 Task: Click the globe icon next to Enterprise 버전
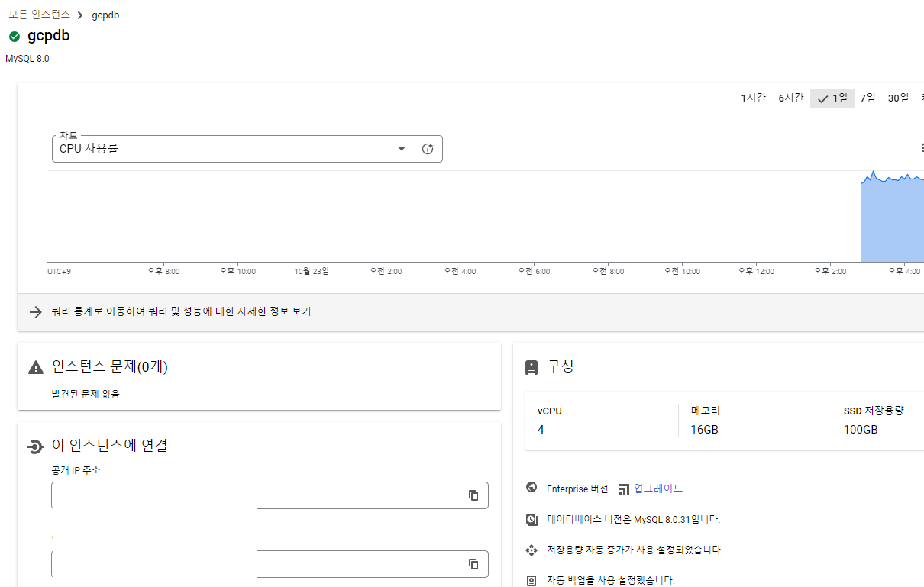coord(531,488)
